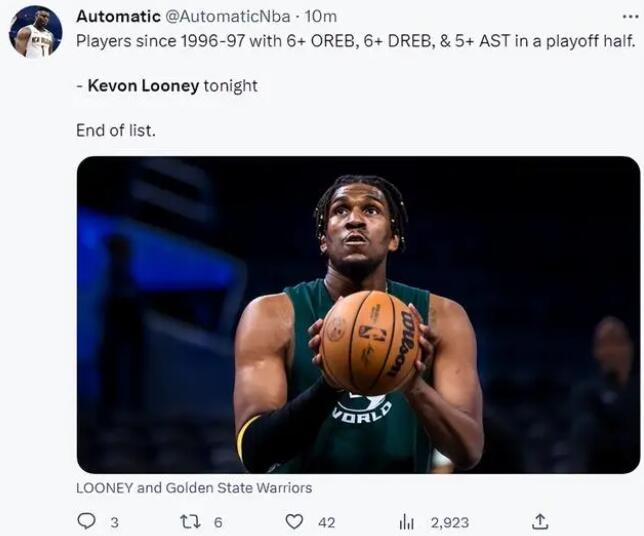This screenshot has height=536, width=644.
Task: Click the LOONEY and Golden State Warriors caption
Action: (194, 488)
